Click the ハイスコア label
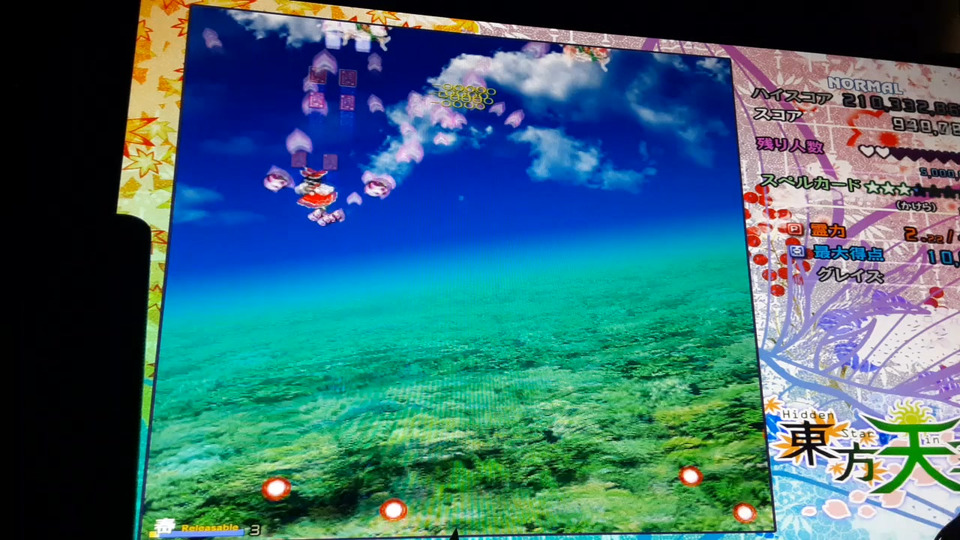The width and height of the screenshot is (960, 540). pos(792,95)
